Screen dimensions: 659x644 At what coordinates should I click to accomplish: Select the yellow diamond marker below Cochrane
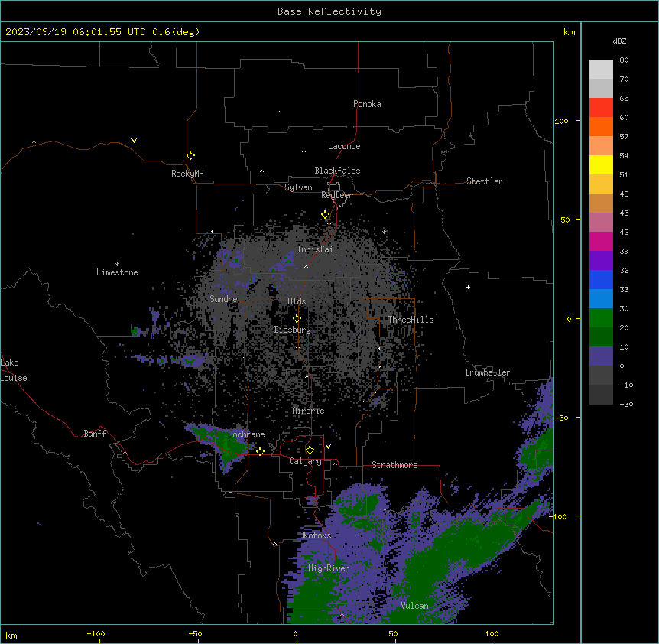point(260,451)
